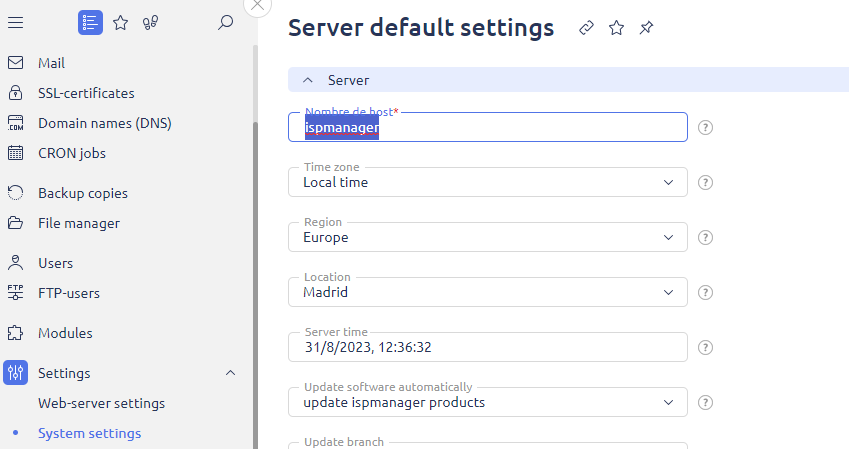This screenshot has height=449, width=849.
Task: Click the Modules puzzle icon
Action: [15, 333]
